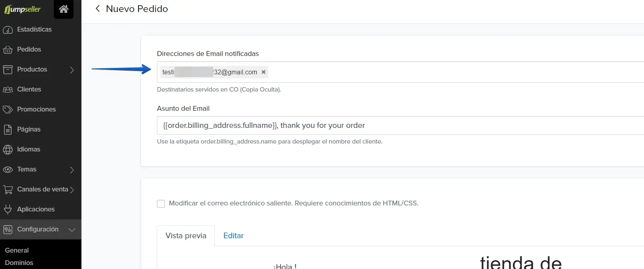Open the General settings link
The image size is (644, 269).
pos(17,250)
